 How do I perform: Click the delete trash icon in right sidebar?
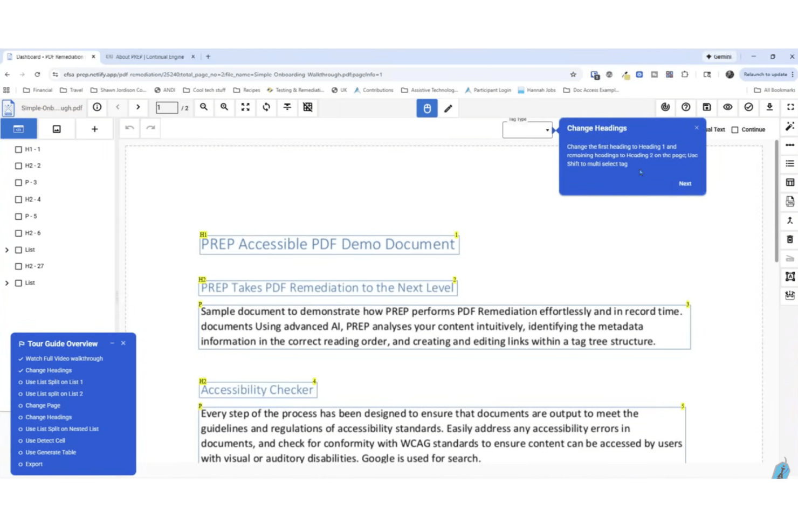pos(790,239)
